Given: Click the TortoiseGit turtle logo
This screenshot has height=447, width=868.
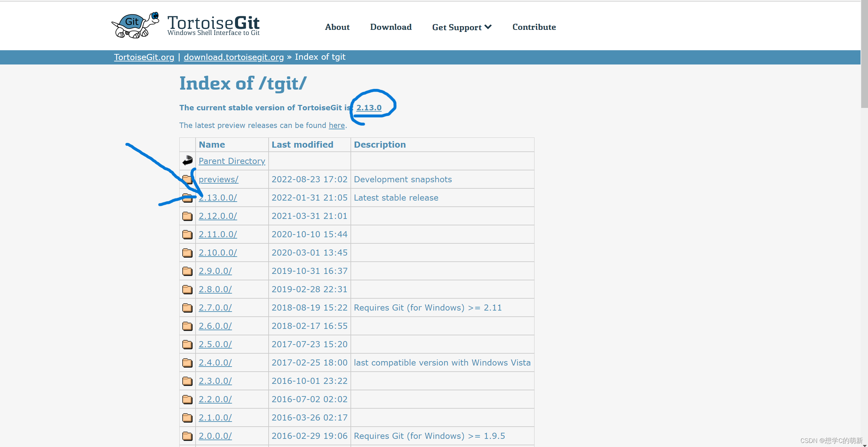Looking at the screenshot, I should (135, 25).
